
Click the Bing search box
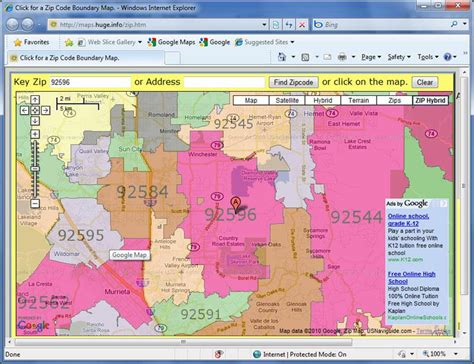pyautogui.click(x=381, y=24)
